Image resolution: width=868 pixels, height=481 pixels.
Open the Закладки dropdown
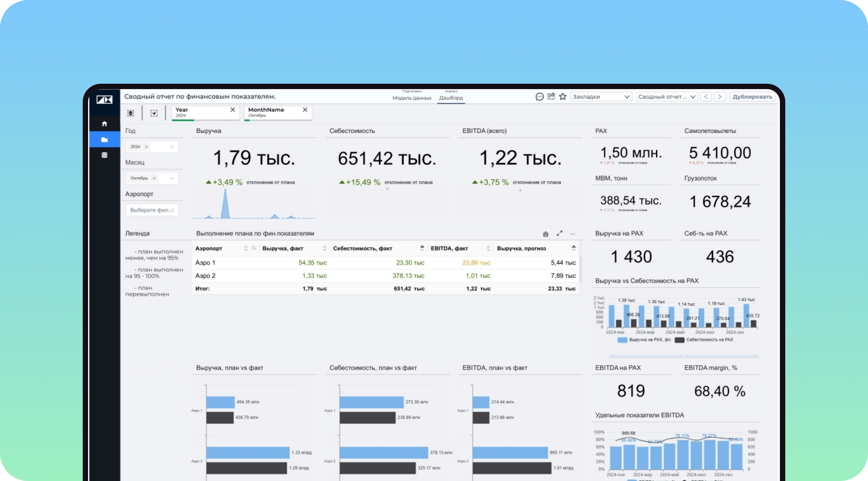point(601,97)
